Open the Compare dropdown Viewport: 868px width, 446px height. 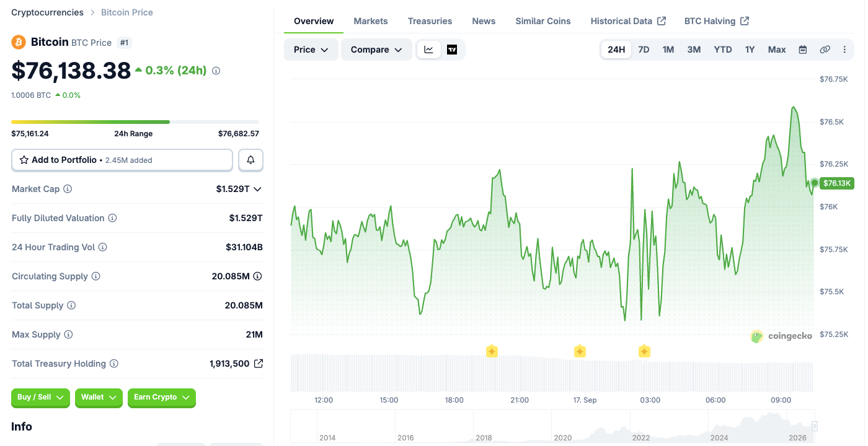click(x=376, y=50)
